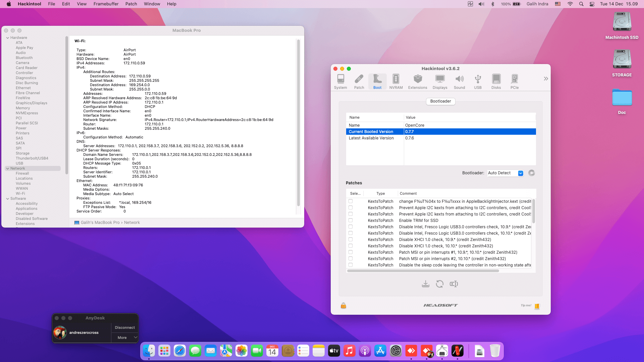
Task: Collapse the Network tree section
Action: pos(7,169)
